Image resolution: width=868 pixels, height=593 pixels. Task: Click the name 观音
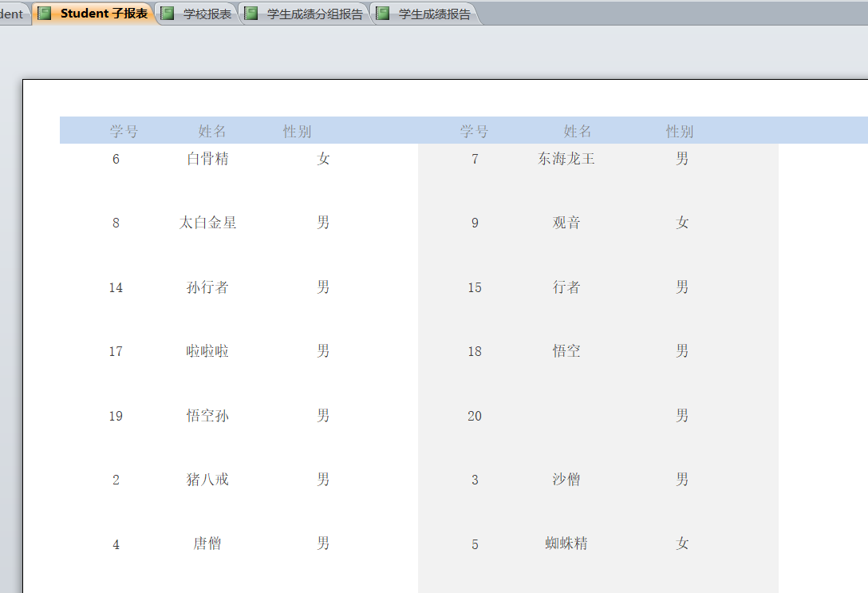[566, 223]
